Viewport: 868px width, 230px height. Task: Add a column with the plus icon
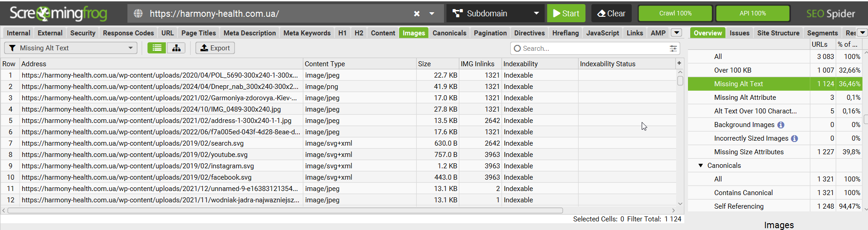679,63
